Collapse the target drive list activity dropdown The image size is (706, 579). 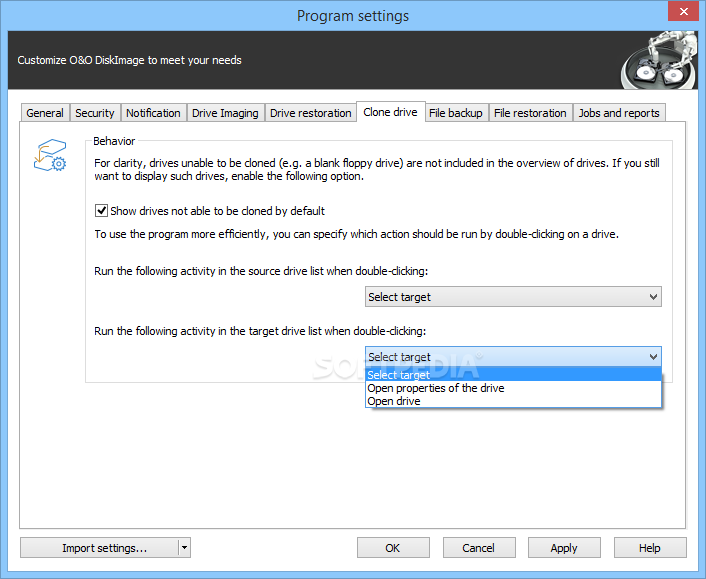(513, 357)
